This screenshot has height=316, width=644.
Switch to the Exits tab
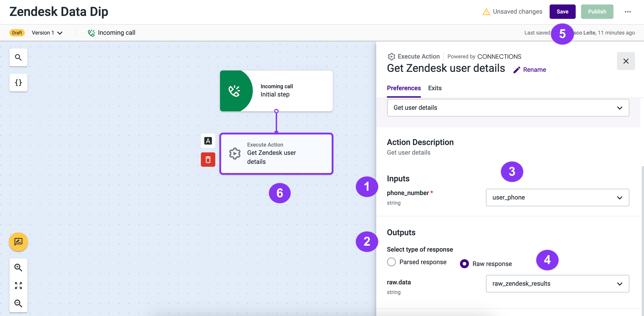[x=435, y=88]
